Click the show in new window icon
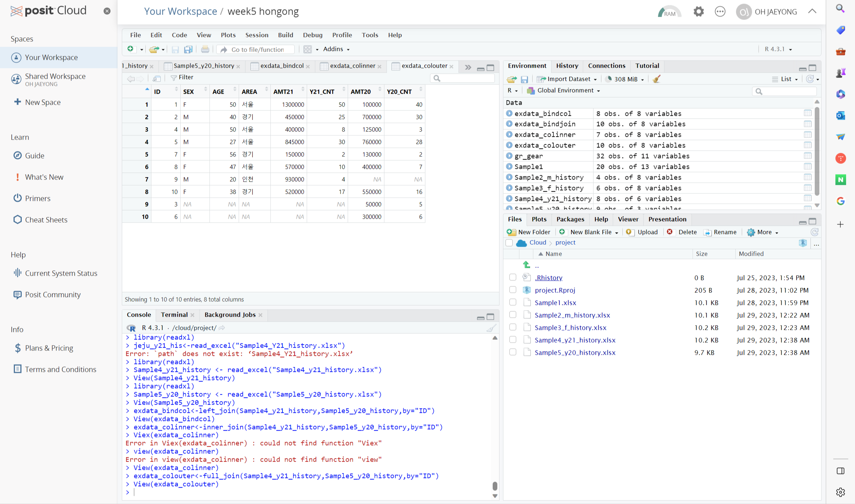Viewport: 855px width, 504px height. [157, 78]
